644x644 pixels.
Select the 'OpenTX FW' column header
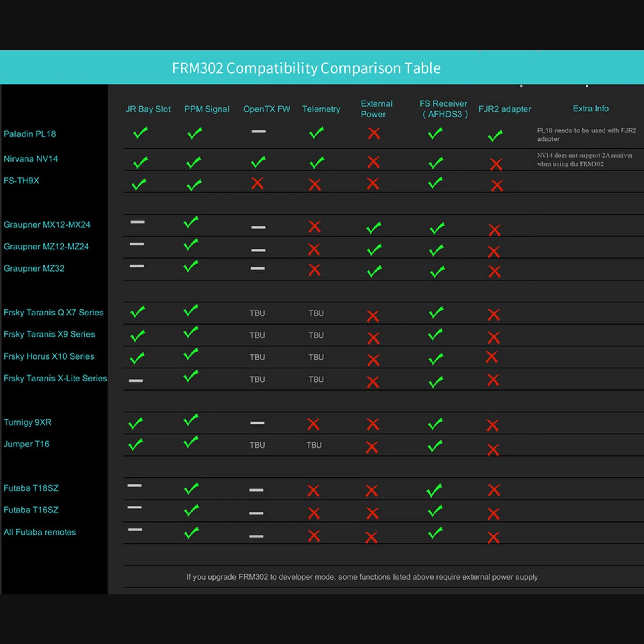[267, 109]
